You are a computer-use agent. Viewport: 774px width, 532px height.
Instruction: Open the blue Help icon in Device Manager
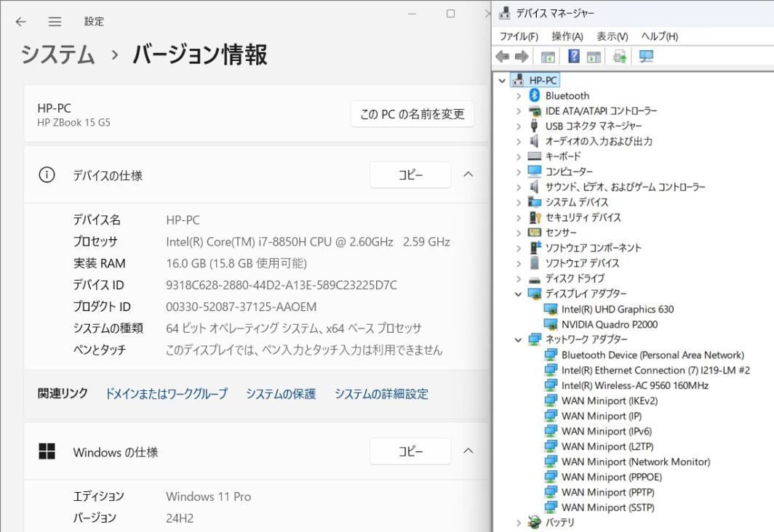[x=573, y=56]
